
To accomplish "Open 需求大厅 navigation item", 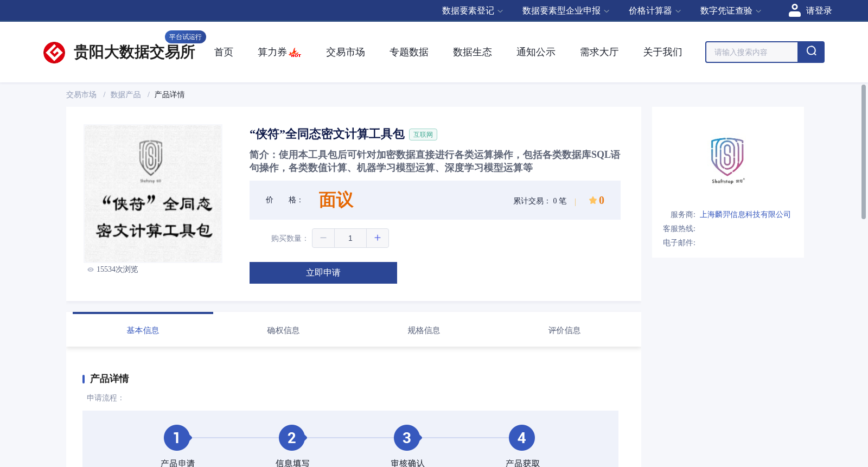I will coord(599,52).
